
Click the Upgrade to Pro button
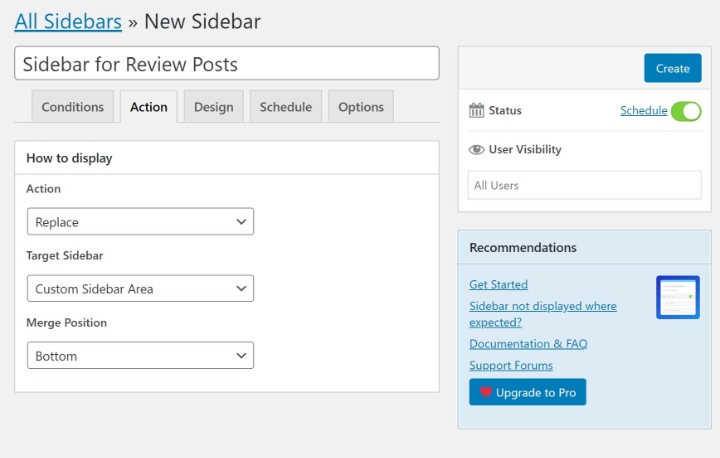(528, 392)
